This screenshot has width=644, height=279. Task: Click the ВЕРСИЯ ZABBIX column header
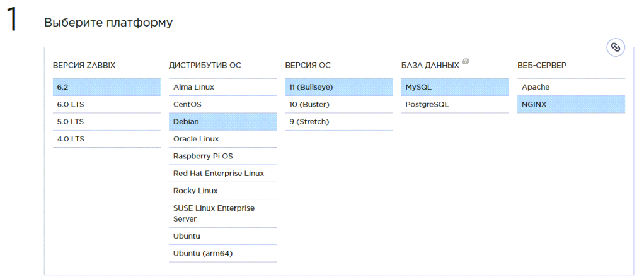pos(84,66)
